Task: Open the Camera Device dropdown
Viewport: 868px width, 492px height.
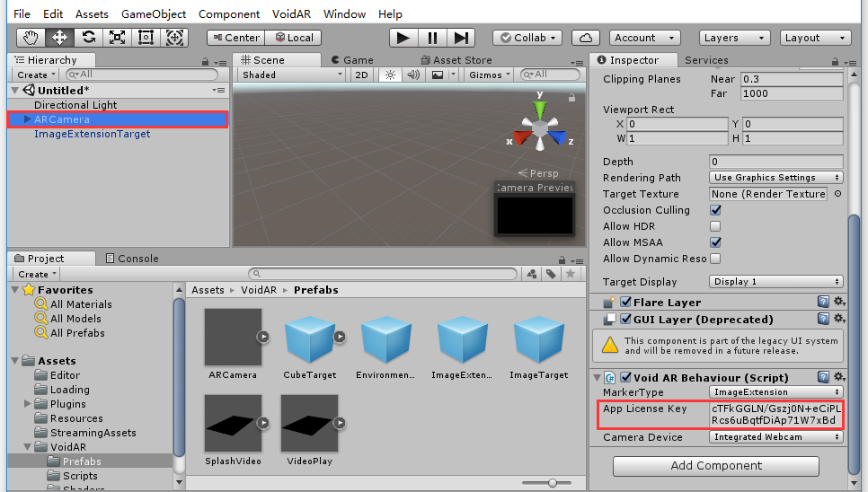Action: click(776, 437)
